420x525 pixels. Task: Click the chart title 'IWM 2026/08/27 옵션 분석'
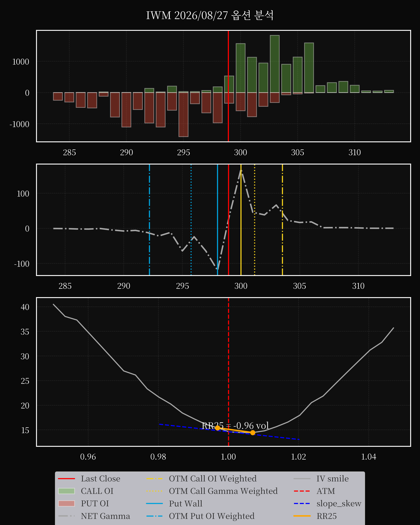coord(210,15)
